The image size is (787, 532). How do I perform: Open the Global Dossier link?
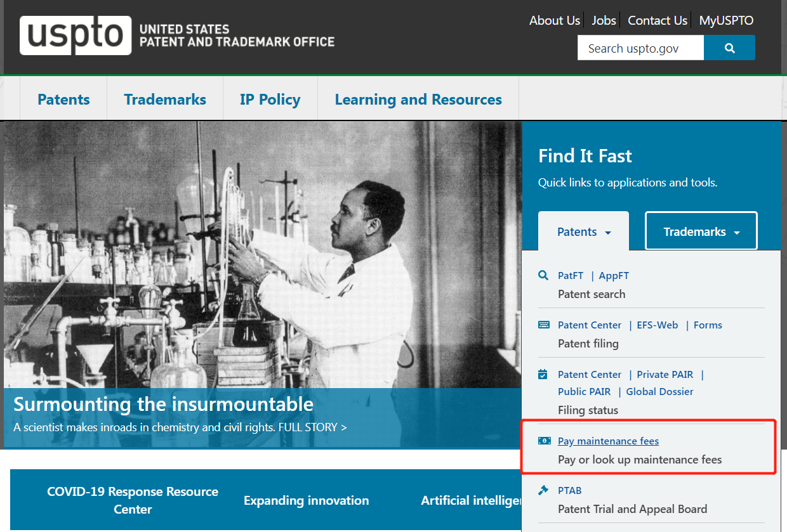659,391
